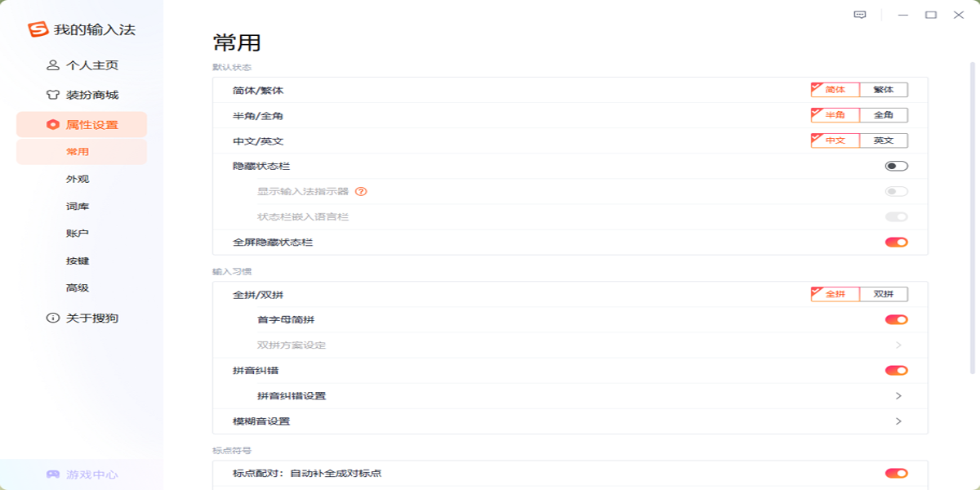Disable the 全屏隐藏状态栏 toggle
The height and width of the screenshot is (490, 980).
point(896,242)
